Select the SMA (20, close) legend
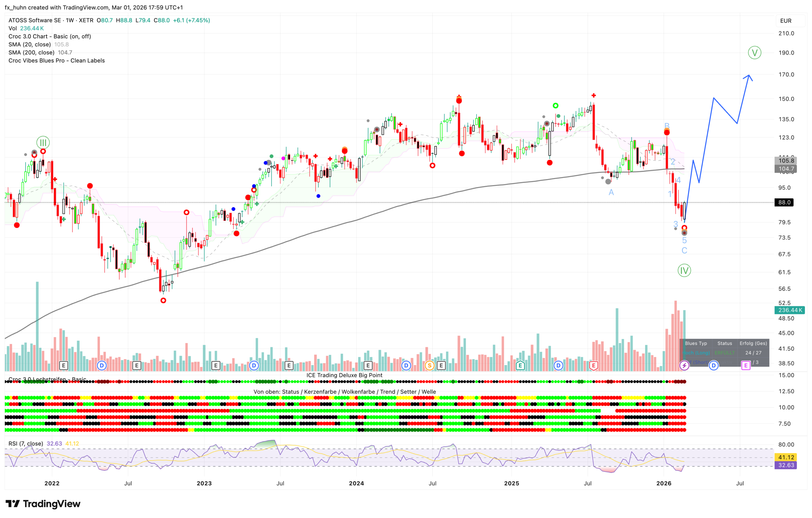This screenshot has height=518, width=812. [30, 44]
